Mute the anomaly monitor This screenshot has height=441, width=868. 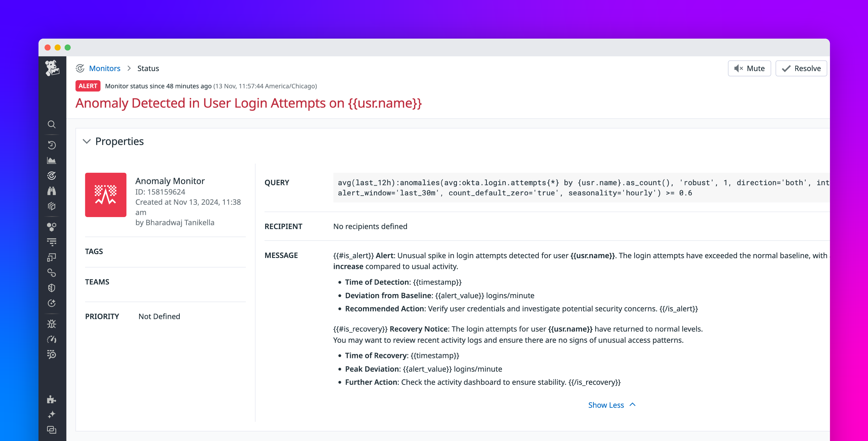749,68
